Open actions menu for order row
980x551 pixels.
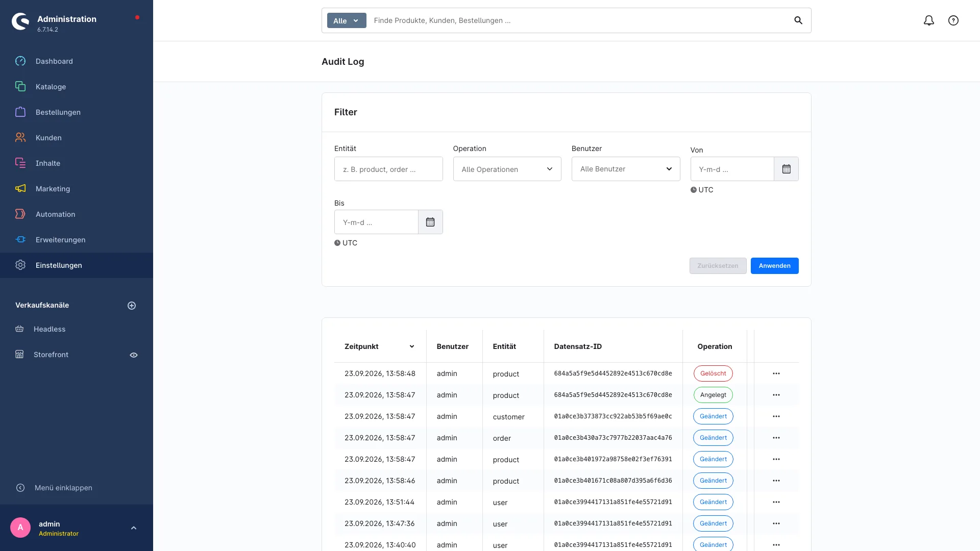click(x=776, y=438)
